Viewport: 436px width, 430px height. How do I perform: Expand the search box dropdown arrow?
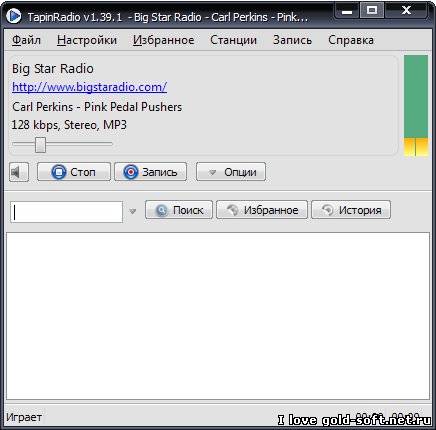coord(133,211)
